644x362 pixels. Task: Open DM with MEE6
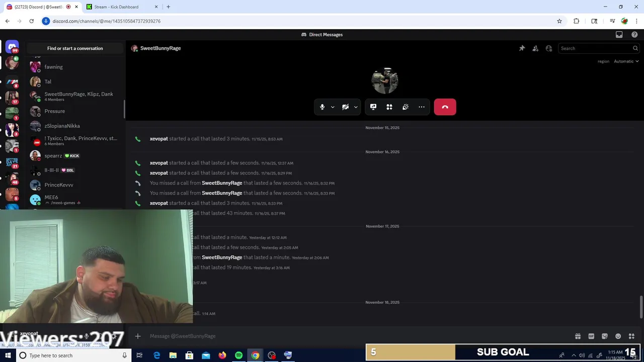tap(75, 200)
